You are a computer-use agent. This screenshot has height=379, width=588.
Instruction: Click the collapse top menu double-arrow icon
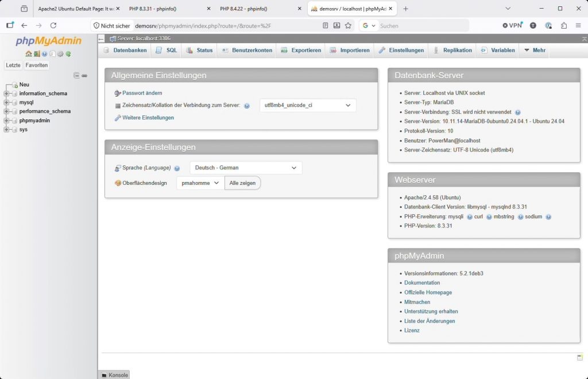point(584,38)
